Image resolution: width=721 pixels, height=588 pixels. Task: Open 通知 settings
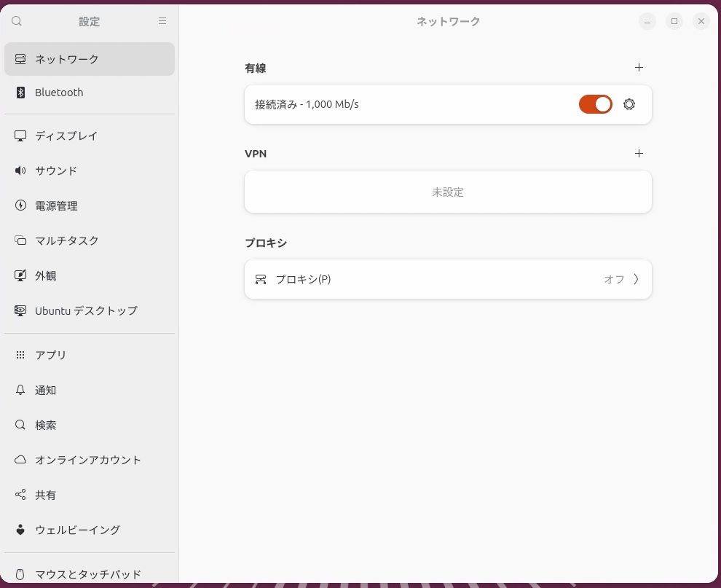tap(90, 390)
